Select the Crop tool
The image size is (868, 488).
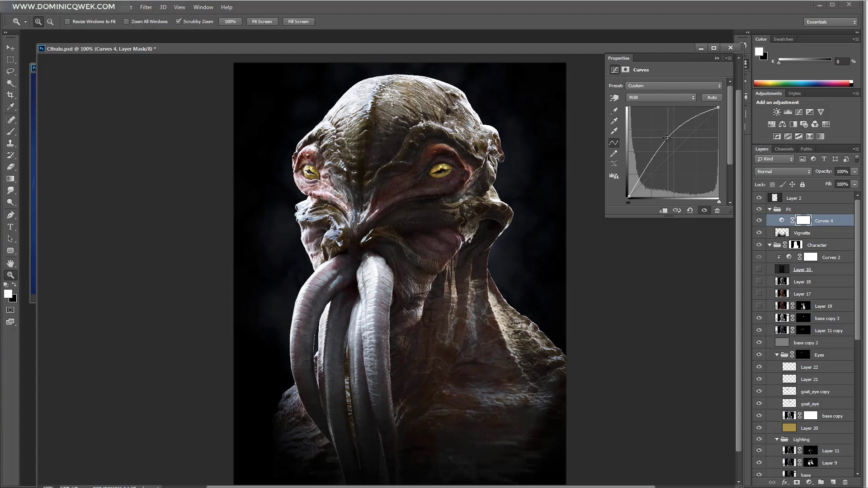point(10,95)
